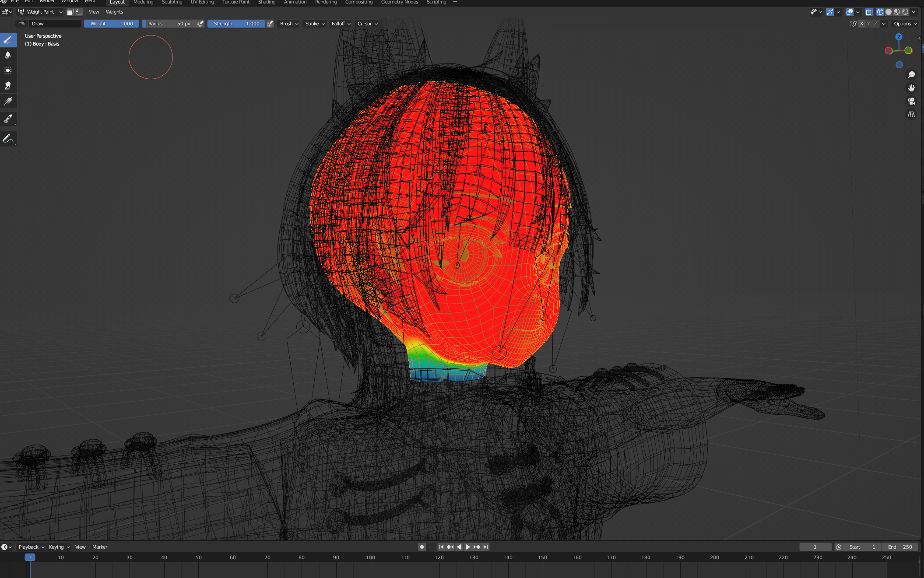Open the Weights menu
Screen dimensions: 924x578
114,12
